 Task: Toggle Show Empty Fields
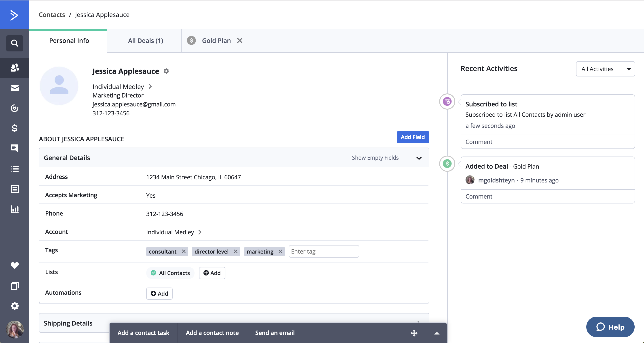(375, 158)
